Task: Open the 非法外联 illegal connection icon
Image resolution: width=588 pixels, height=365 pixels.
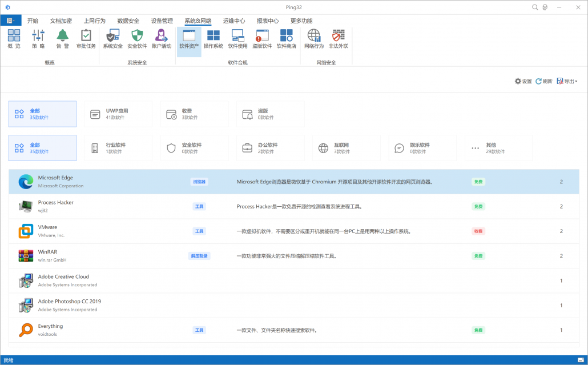Action: click(339, 39)
